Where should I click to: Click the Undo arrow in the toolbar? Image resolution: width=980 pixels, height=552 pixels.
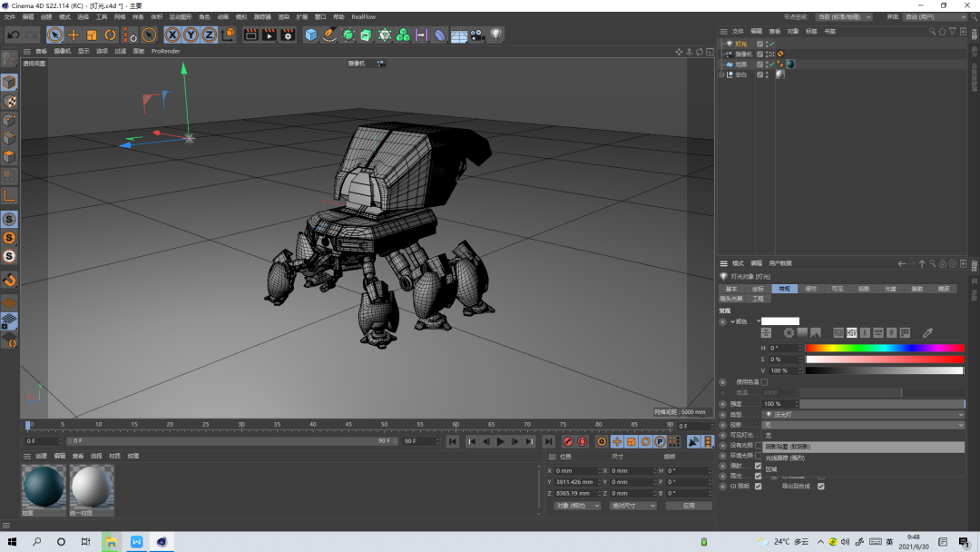pos(13,35)
